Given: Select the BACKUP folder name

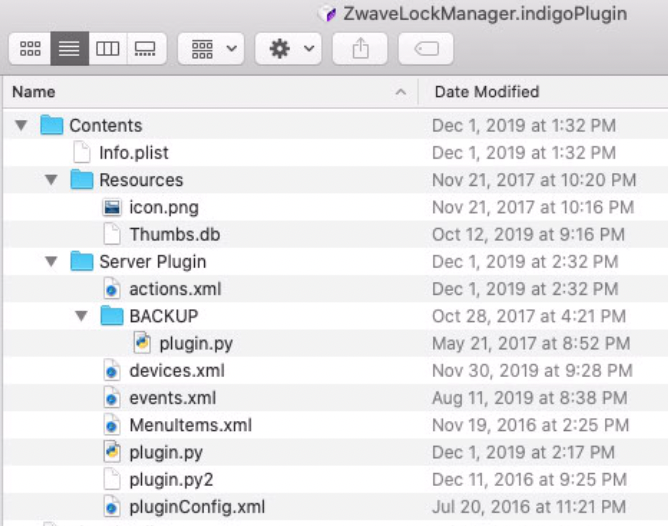Looking at the screenshot, I should 164,316.
